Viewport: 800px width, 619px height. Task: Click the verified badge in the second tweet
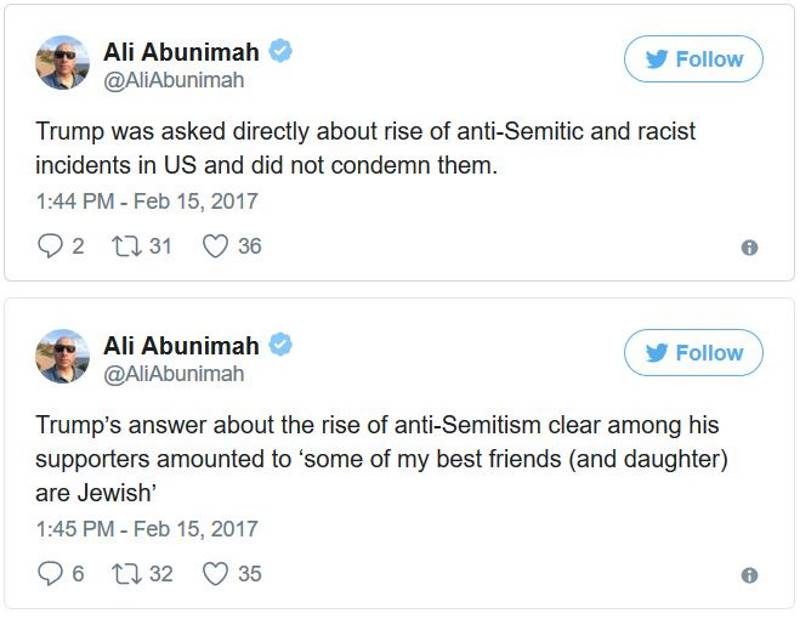point(281,344)
